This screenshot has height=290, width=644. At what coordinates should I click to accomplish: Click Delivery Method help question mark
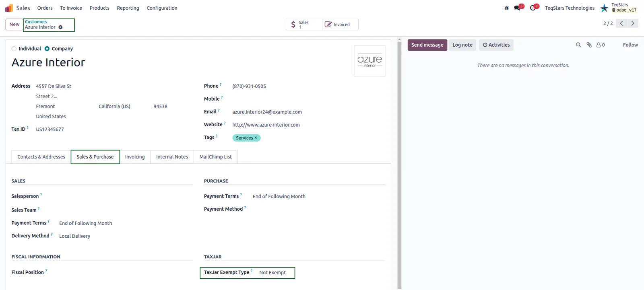(52, 234)
